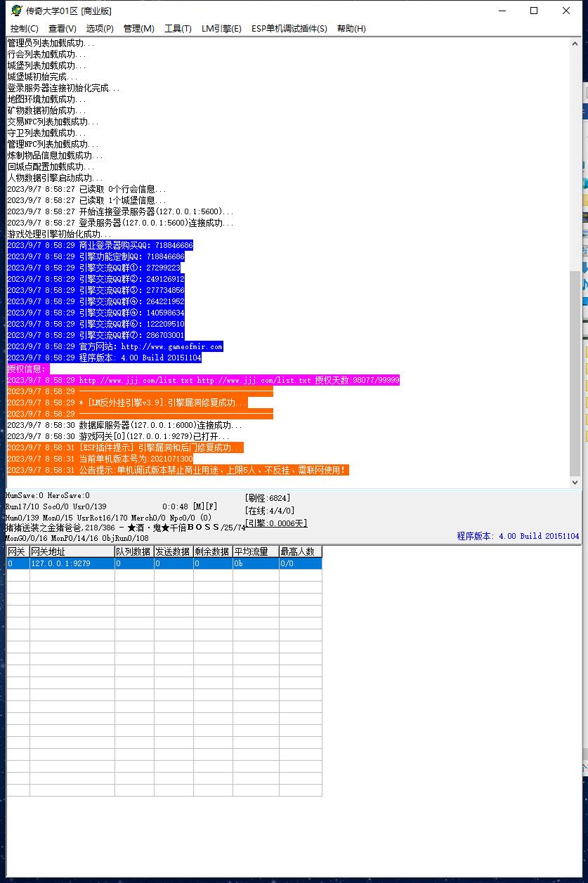Click the [引擎:0.0006天] status text
The height and width of the screenshot is (883, 588).
point(276,523)
